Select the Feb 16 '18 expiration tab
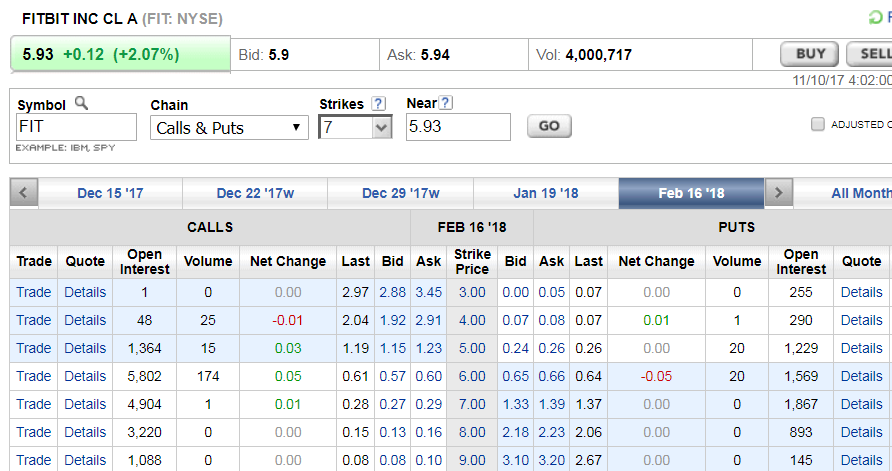Image resolution: width=892 pixels, height=471 pixels. [x=691, y=193]
